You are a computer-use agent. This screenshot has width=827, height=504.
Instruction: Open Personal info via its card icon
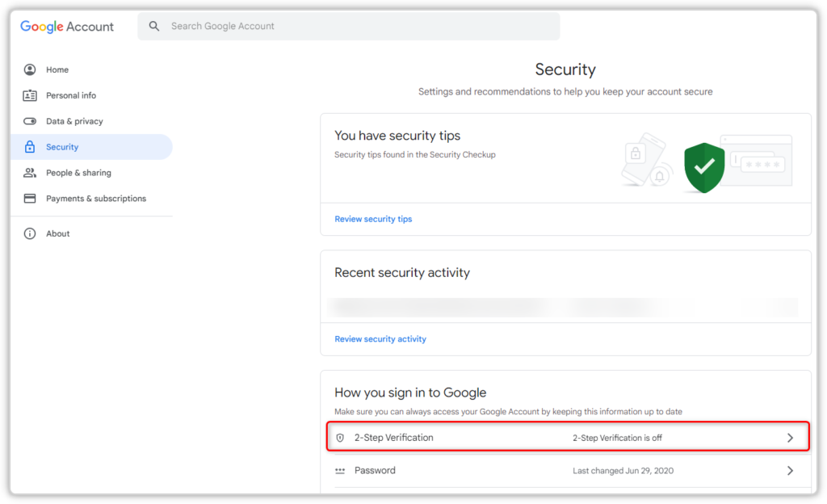pyautogui.click(x=30, y=95)
